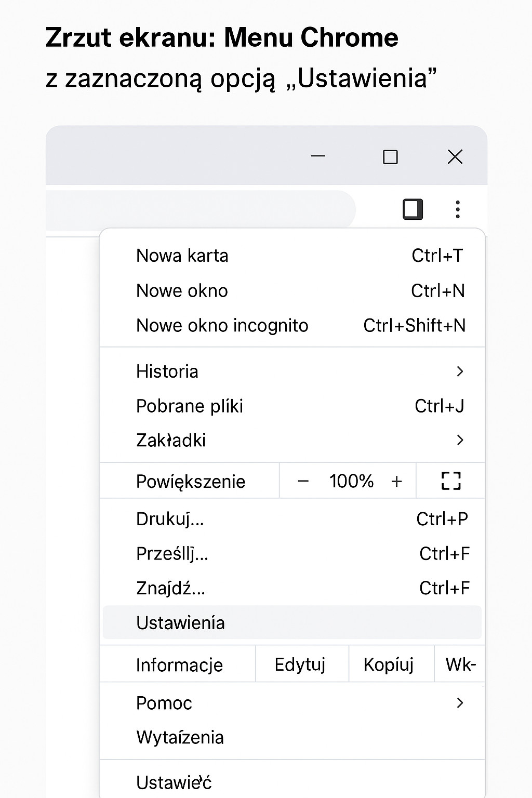Screen dimensions: 532x798
Task: Maximize the browser window
Action: tap(390, 157)
